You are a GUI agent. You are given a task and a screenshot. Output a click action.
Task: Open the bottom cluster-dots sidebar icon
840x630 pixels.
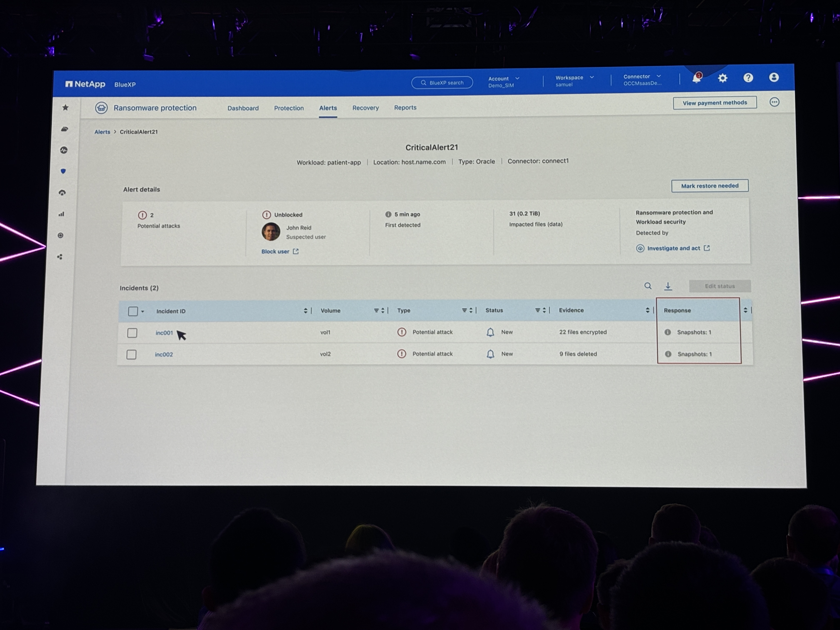click(60, 257)
